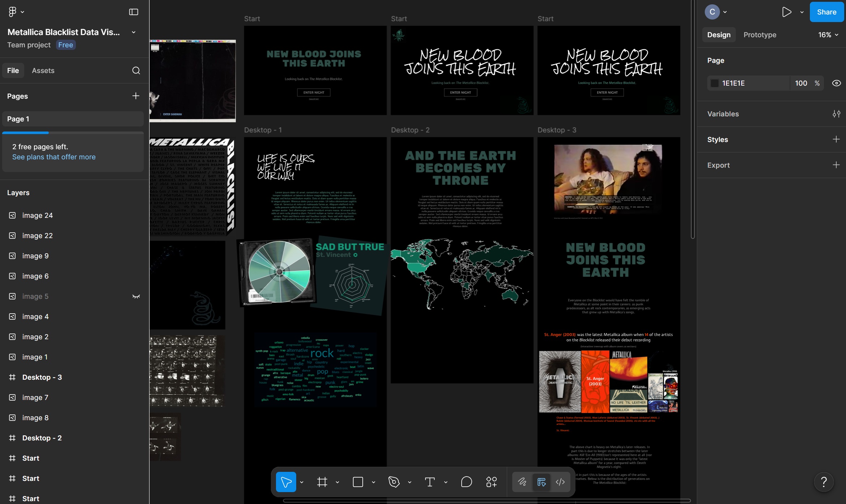Click the page background color swatch
The height and width of the screenshot is (504, 846).
715,83
